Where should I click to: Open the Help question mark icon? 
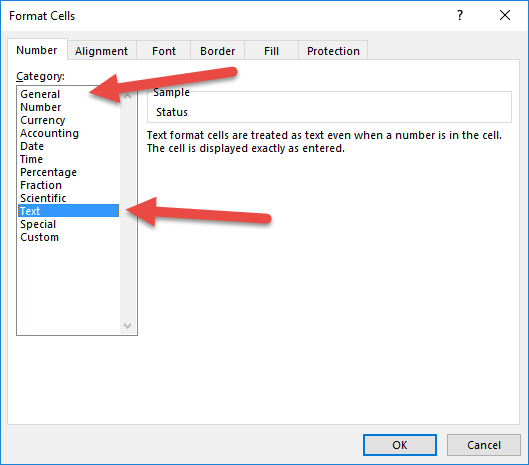pyautogui.click(x=460, y=15)
